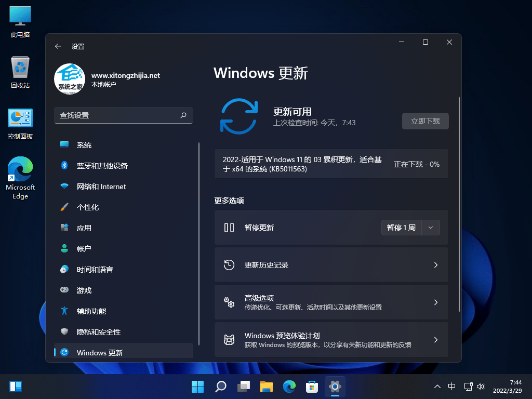Open 辅助功能 accessibility icon
This screenshot has height=399, width=532.
click(x=64, y=311)
